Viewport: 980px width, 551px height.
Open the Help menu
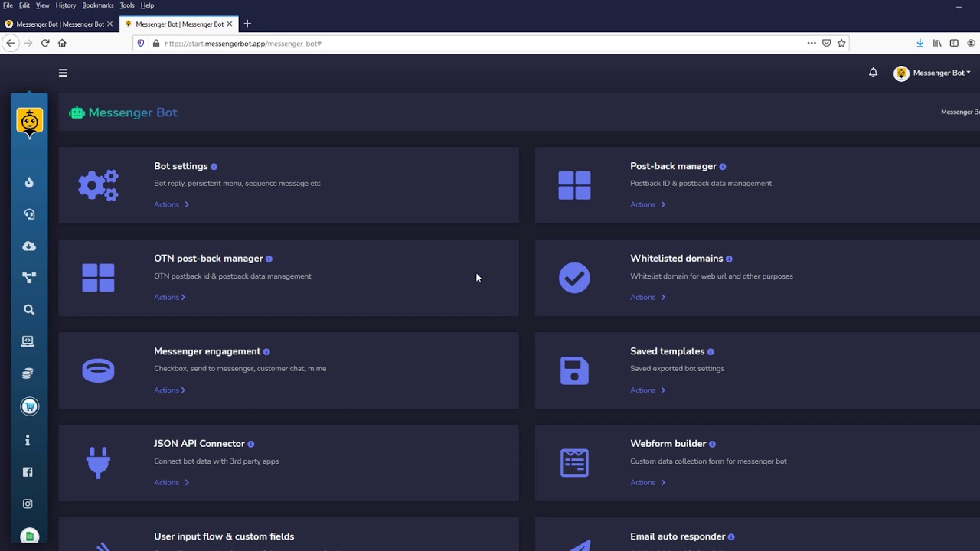147,5
